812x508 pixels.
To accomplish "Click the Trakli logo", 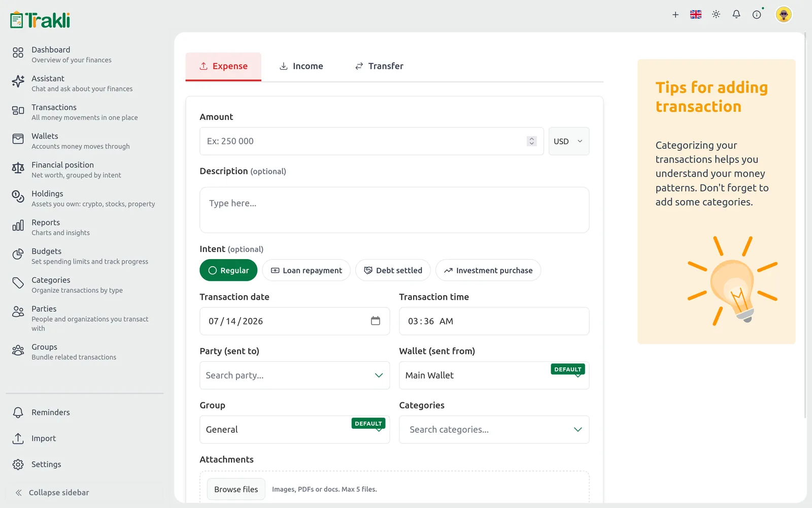I will point(40,20).
